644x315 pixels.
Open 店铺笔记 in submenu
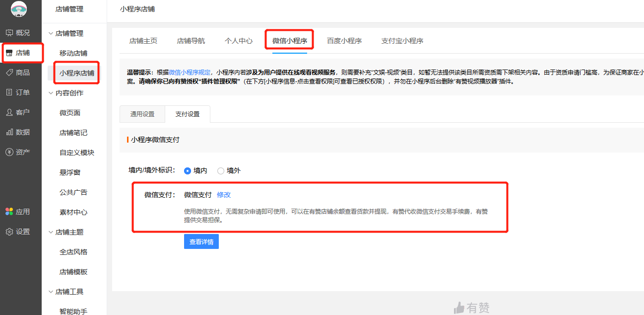73,133
